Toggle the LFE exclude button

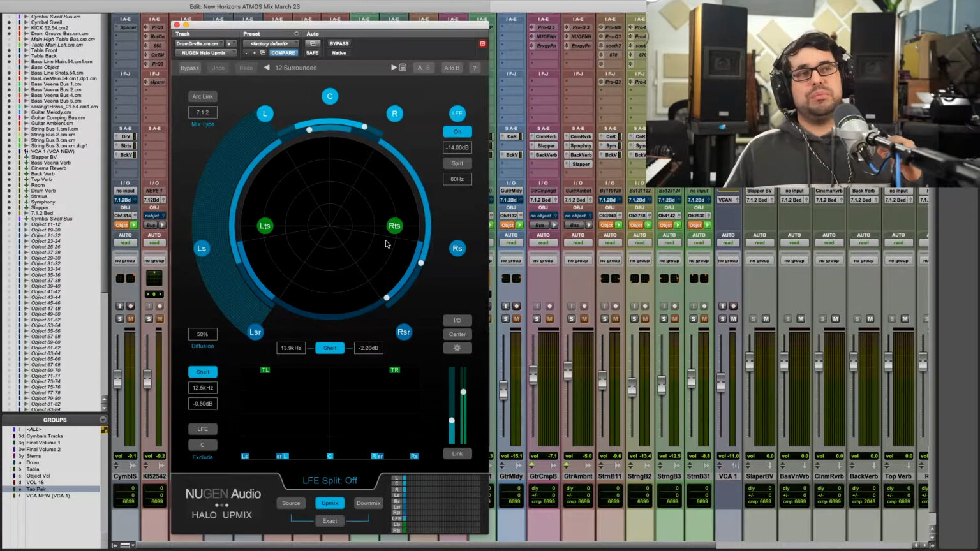[x=202, y=429]
